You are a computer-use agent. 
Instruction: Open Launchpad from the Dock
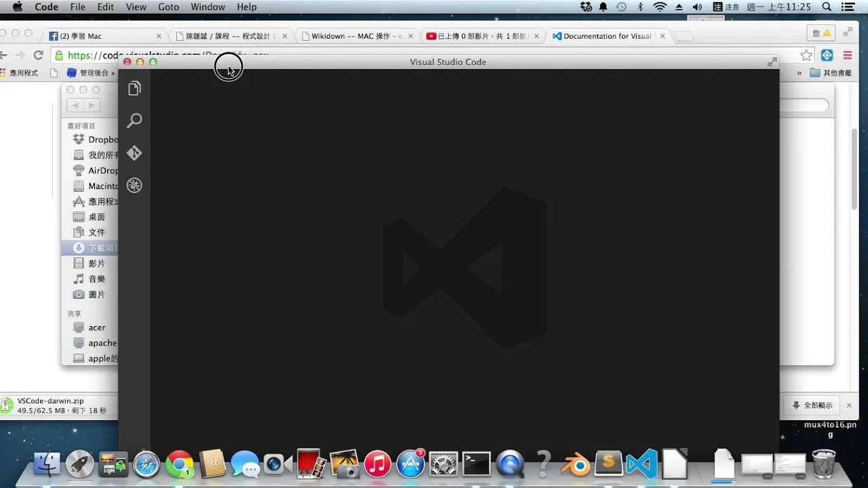coord(80,464)
